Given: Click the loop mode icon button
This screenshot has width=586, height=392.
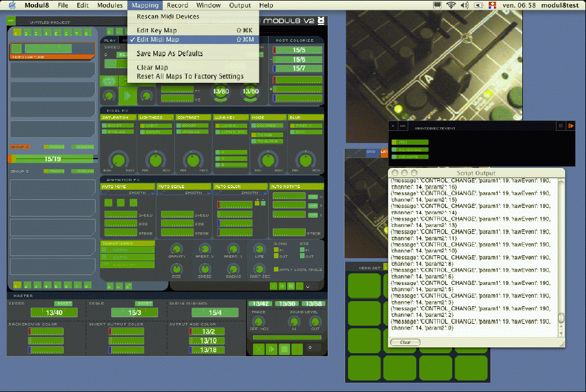Looking at the screenshot, I should (109, 81).
